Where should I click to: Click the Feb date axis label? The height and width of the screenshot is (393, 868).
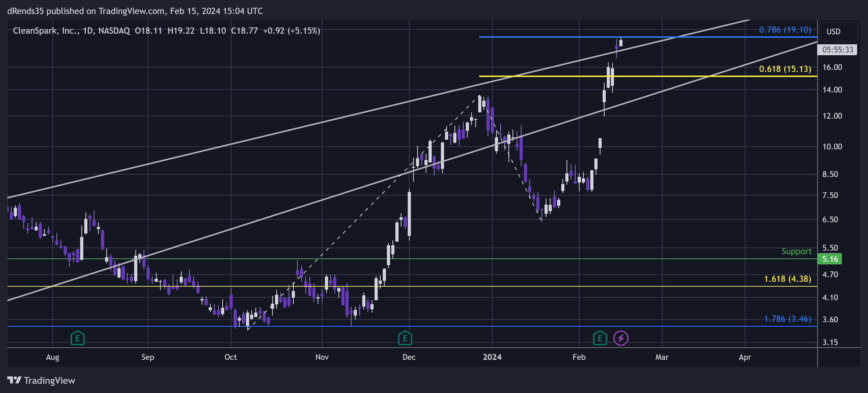click(x=579, y=357)
